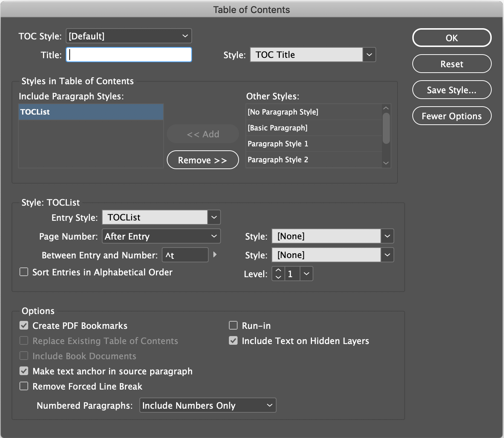Image resolution: width=504 pixels, height=438 pixels.
Task: Click the Reset button
Action: pyautogui.click(x=452, y=64)
